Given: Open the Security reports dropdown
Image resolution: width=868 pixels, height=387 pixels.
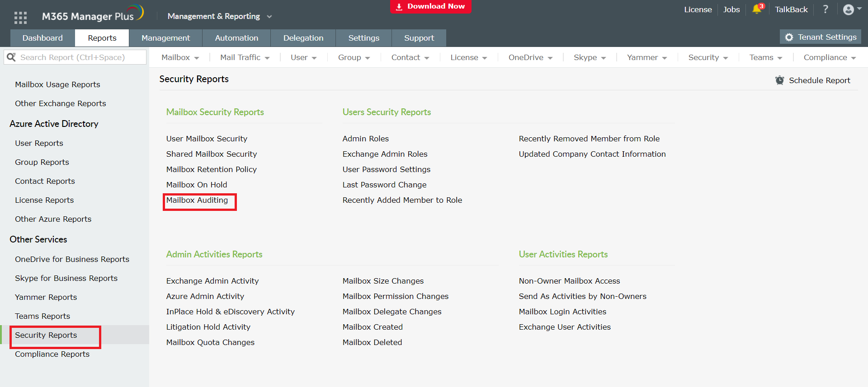Looking at the screenshot, I should 708,57.
